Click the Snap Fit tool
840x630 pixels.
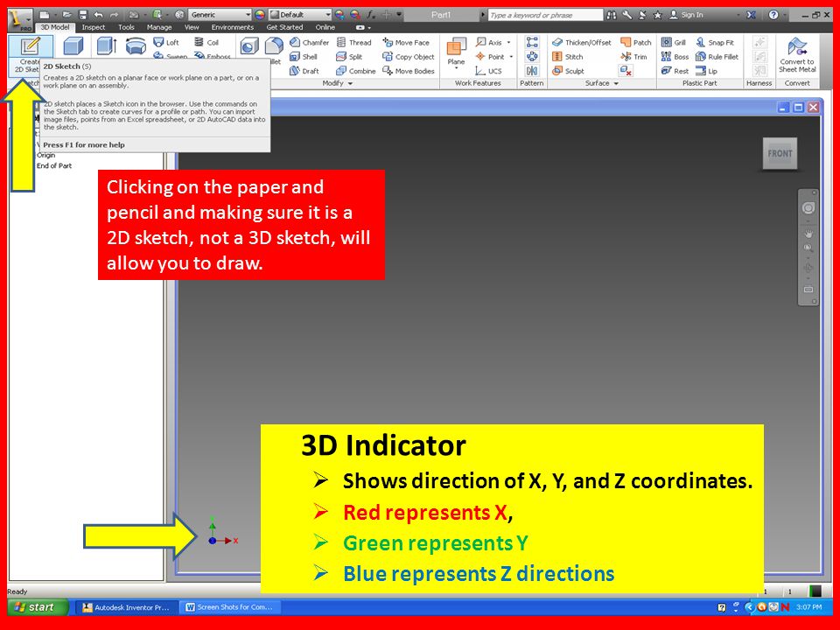[x=715, y=42]
